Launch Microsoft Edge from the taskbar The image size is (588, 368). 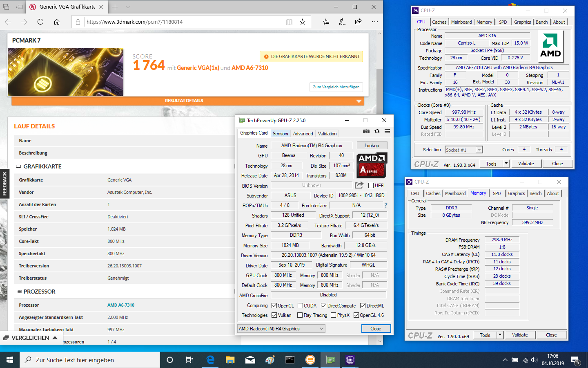pyautogui.click(x=210, y=360)
